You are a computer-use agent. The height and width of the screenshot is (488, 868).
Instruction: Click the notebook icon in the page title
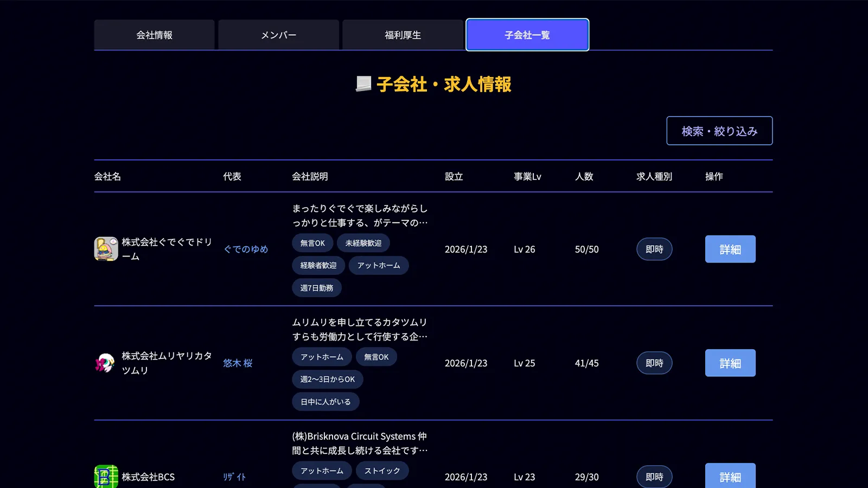tap(362, 85)
